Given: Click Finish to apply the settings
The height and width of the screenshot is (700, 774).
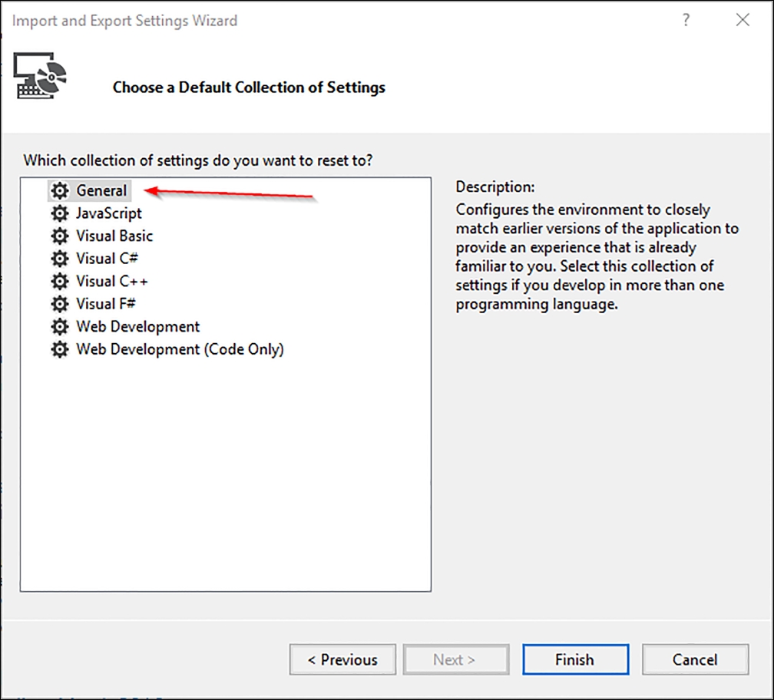Looking at the screenshot, I should (576, 659).
